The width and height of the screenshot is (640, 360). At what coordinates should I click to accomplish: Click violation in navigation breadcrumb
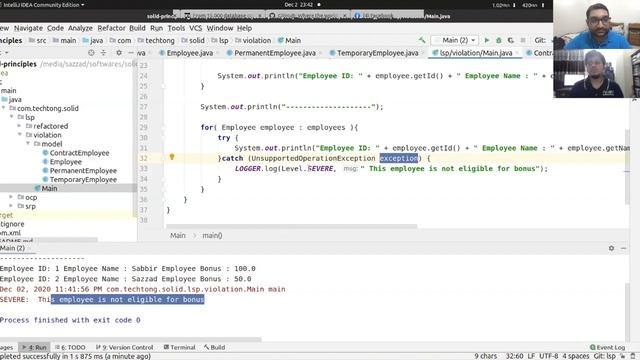(x=256, y=40)
